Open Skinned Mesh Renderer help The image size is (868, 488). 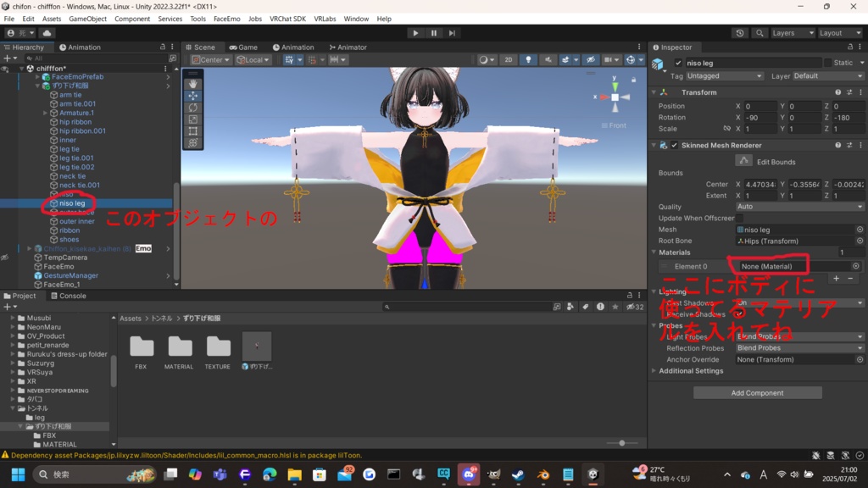coord(838,145)
